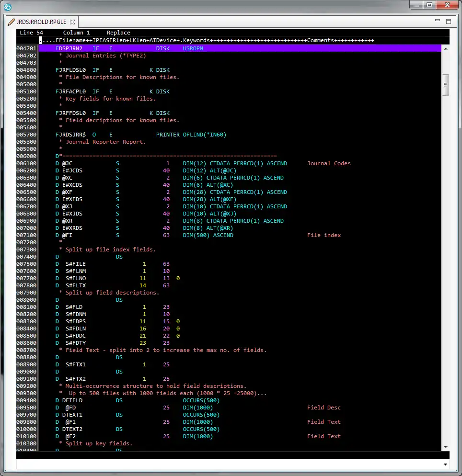Click the 'Replace' mode indicator
462x476 pixels.
pos(118,33)
